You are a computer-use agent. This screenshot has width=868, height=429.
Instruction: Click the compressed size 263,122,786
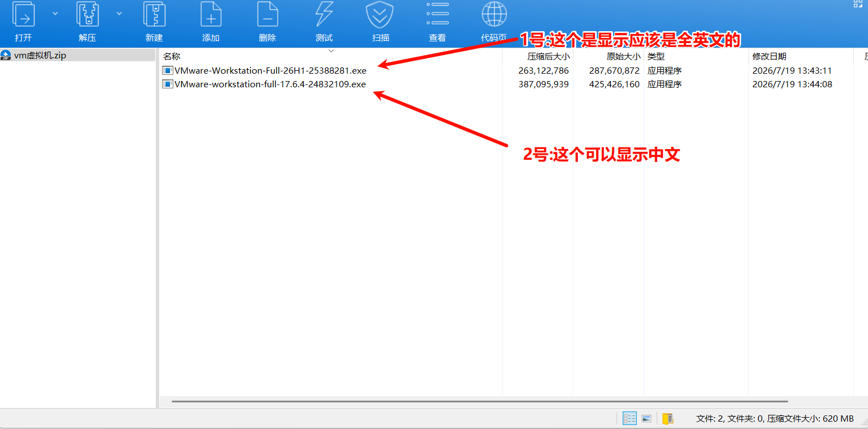click(x=543, y=71)
